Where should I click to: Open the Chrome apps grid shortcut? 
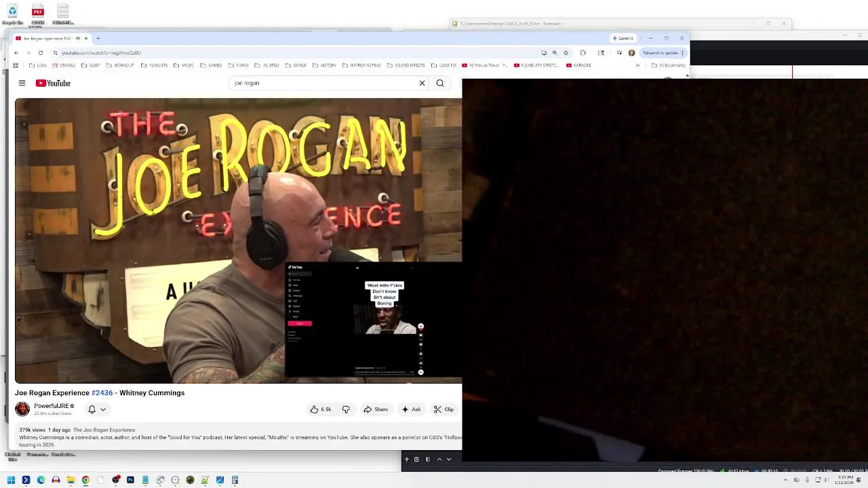point(16,66)
